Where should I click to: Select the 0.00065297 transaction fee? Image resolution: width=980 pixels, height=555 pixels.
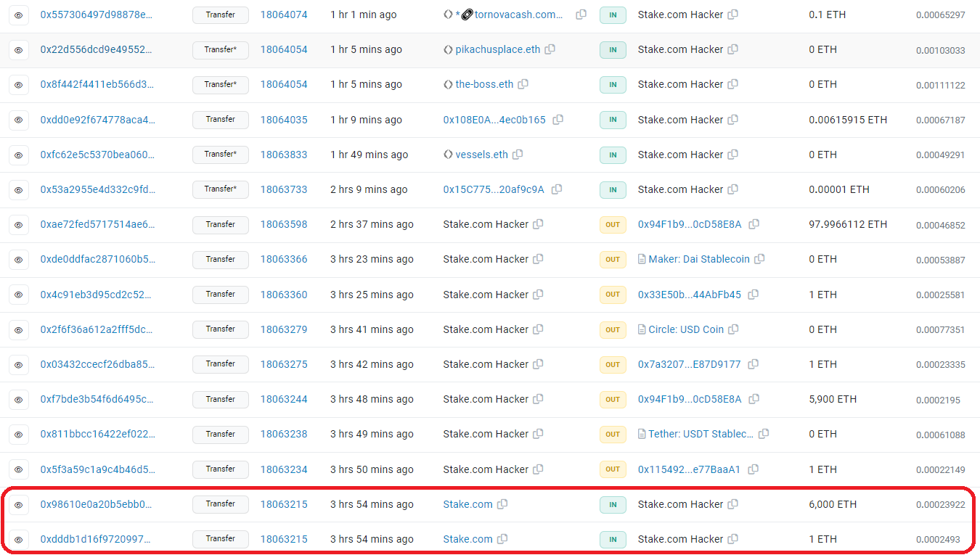[941, 15]
